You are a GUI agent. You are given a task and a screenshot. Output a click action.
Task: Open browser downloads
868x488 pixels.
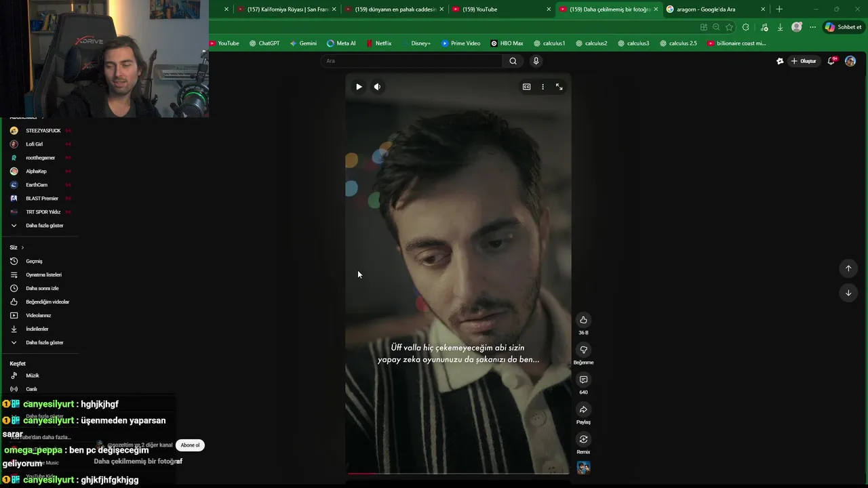[780, 27]
